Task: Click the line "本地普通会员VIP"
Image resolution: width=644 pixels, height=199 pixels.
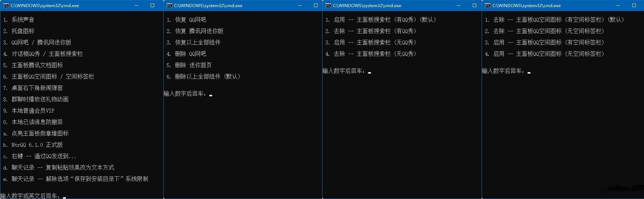Action: pos(33,111)
